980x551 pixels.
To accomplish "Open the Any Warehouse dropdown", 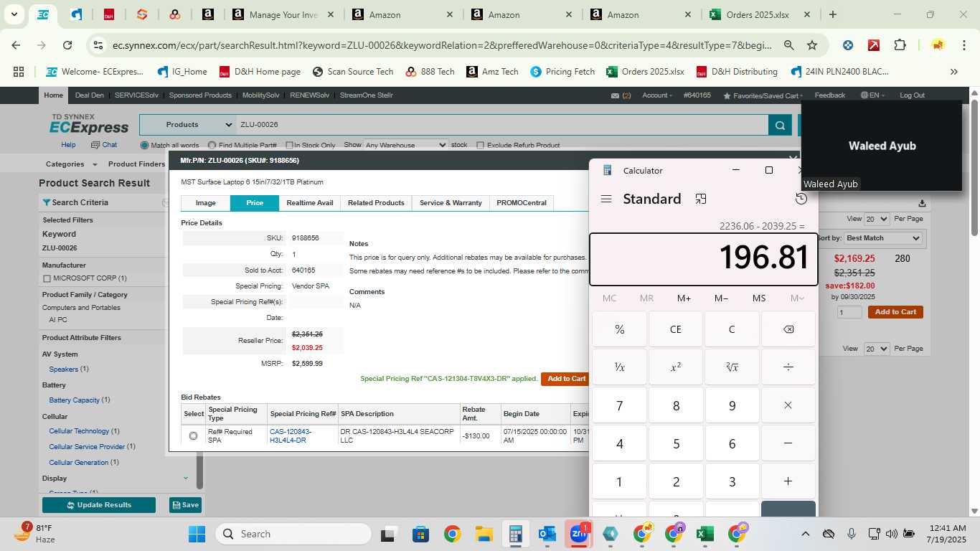I will [405, 145].
